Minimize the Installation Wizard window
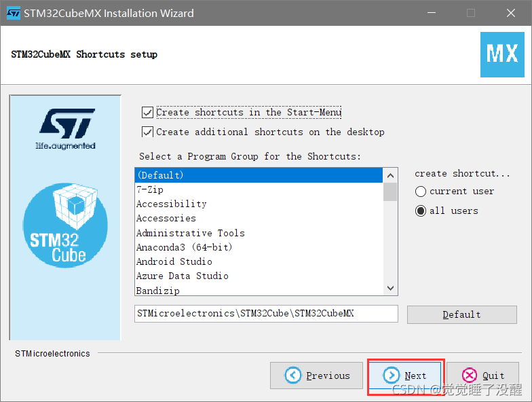The height and width of the screenshot is (402, 532). point(432,13)
